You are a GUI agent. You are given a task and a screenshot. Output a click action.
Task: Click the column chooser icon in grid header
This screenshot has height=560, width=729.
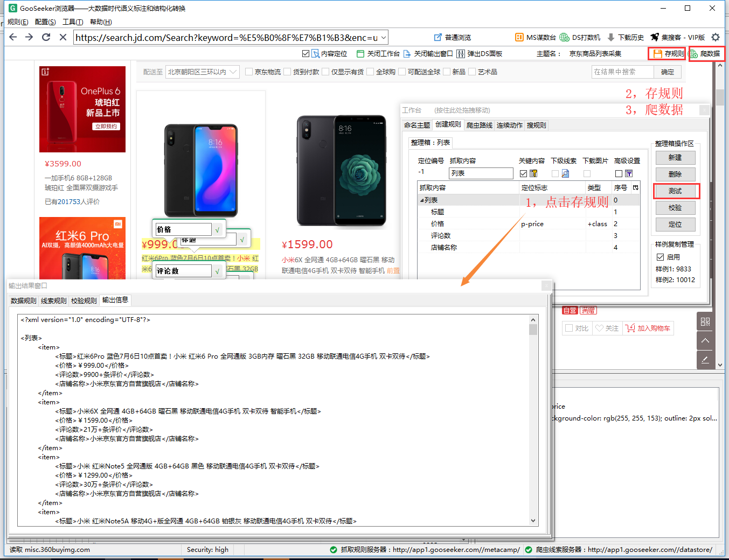click(x=636, y=187)
